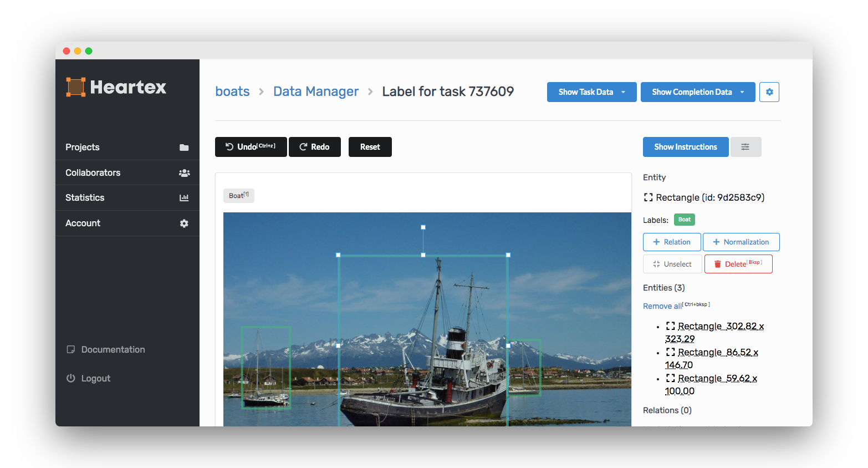Navigate to Data Manager breadcrumb

pyautogui.click(x=316, y=91)
